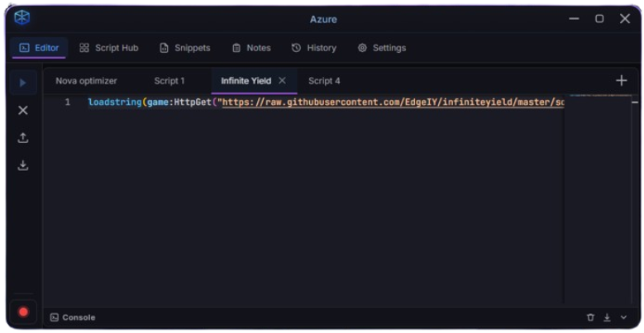Run the script with the play icon
This screenshot has width=644, height=333.
23,83
